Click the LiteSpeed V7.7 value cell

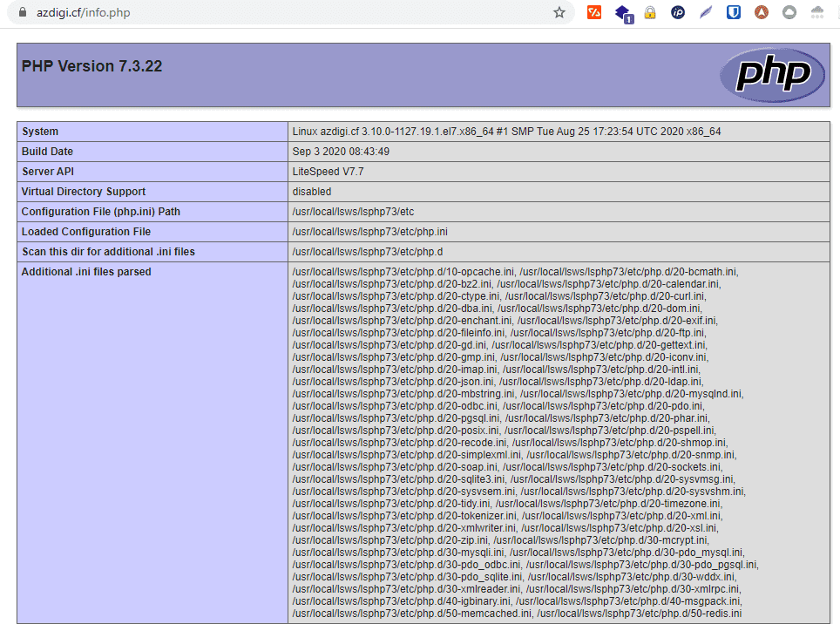329,172
